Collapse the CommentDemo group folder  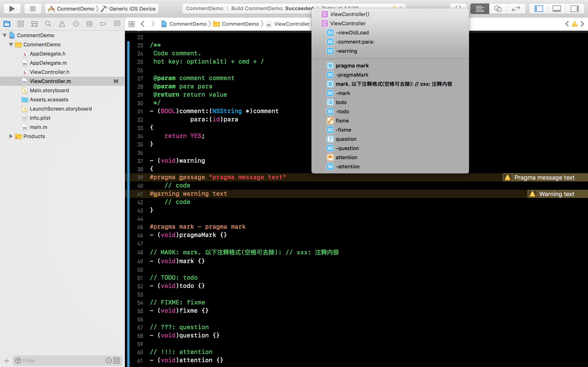(x=11, y=45)
